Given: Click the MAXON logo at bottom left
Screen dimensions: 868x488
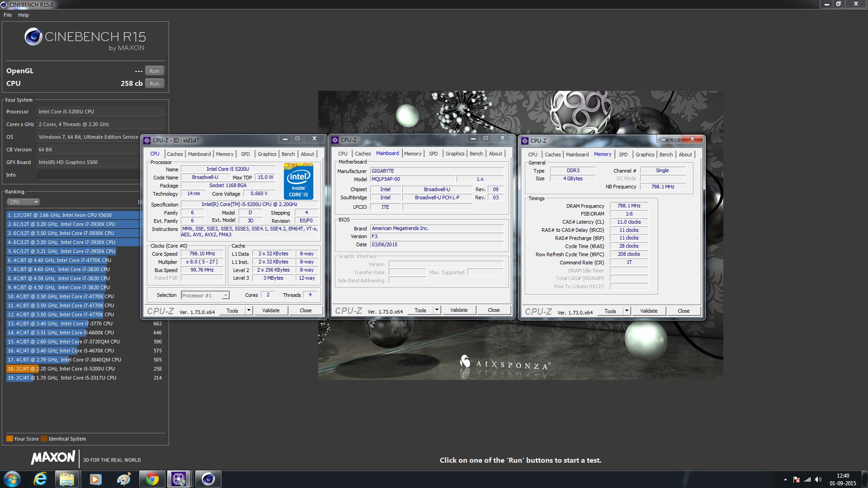Looking at the screenshot, I should click(x=53, y=458).
